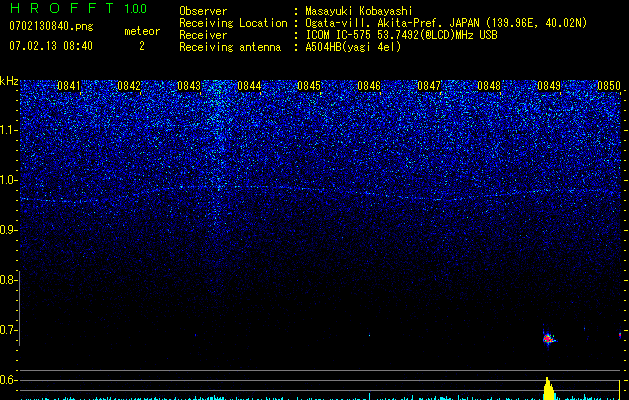629x400 pixels.
Task: Select receiver ICOM IC-575 53.7492 MHz text
Action: 401,35
